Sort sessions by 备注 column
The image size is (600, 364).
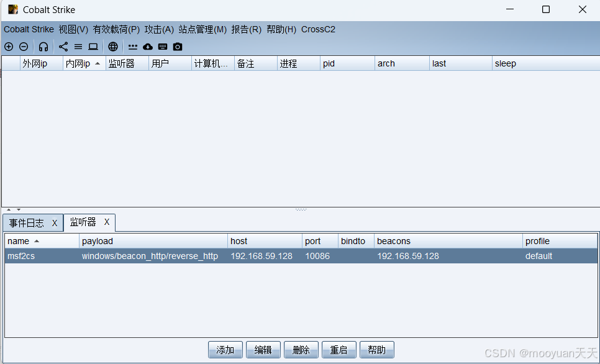pyautogui.click(x=256, y=63)
